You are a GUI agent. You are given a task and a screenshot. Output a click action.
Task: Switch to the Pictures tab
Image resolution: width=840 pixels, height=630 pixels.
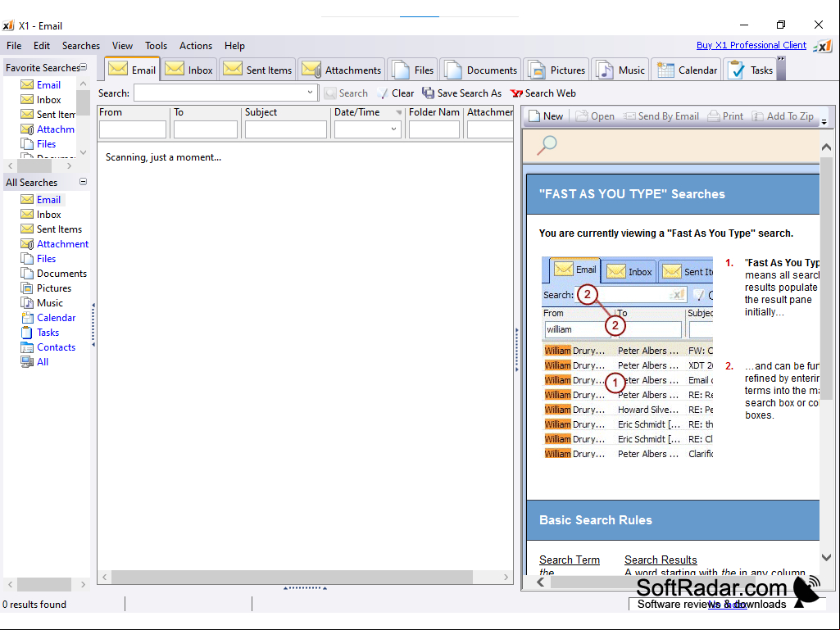click(x=556, y=70)
